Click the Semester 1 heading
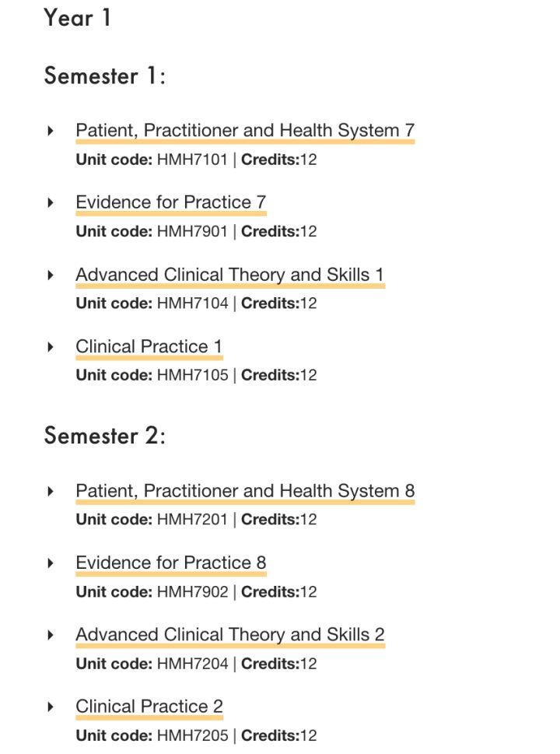 105,76
